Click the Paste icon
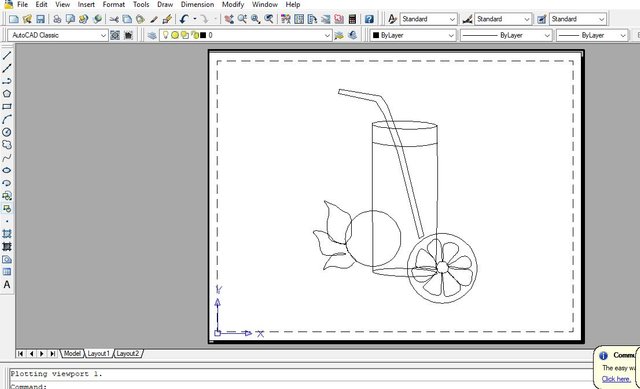Viewport: 640px width, 389px height. (x=140, y=19)
